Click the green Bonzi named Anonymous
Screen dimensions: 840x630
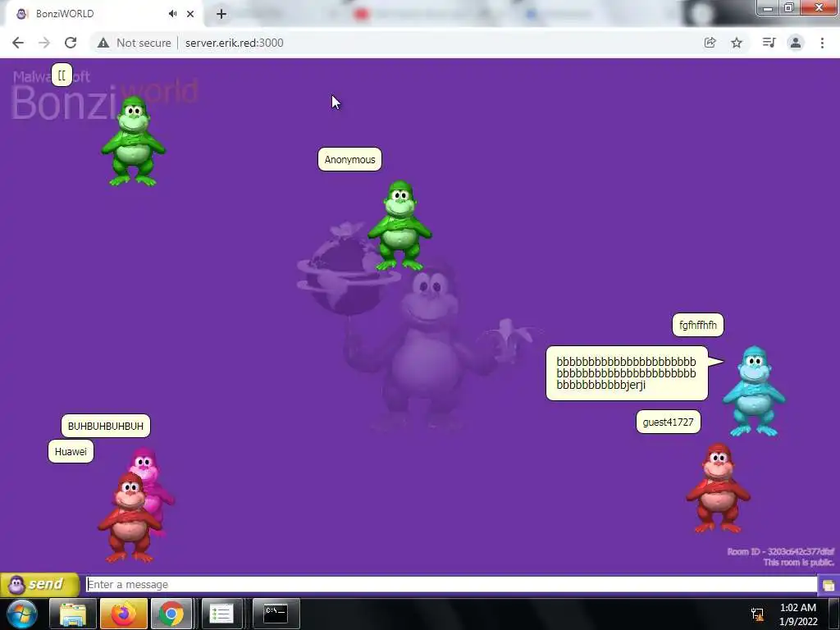(400, 226)
